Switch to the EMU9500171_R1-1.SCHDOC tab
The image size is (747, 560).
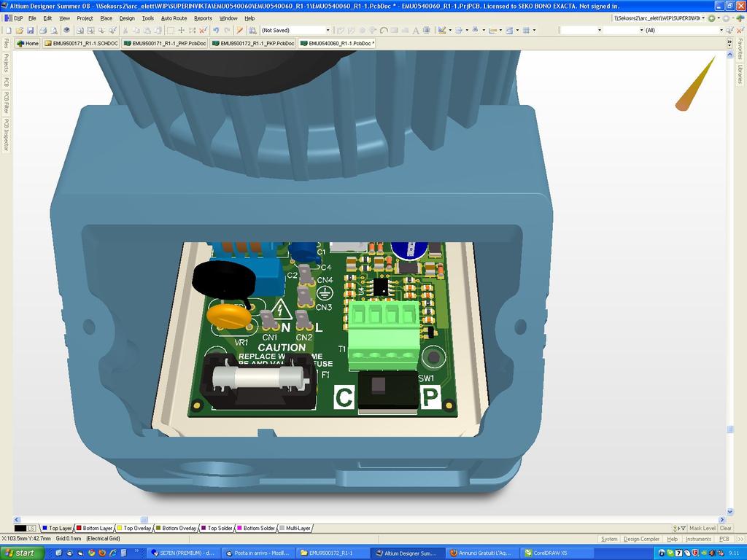click(x=81, y=43)
